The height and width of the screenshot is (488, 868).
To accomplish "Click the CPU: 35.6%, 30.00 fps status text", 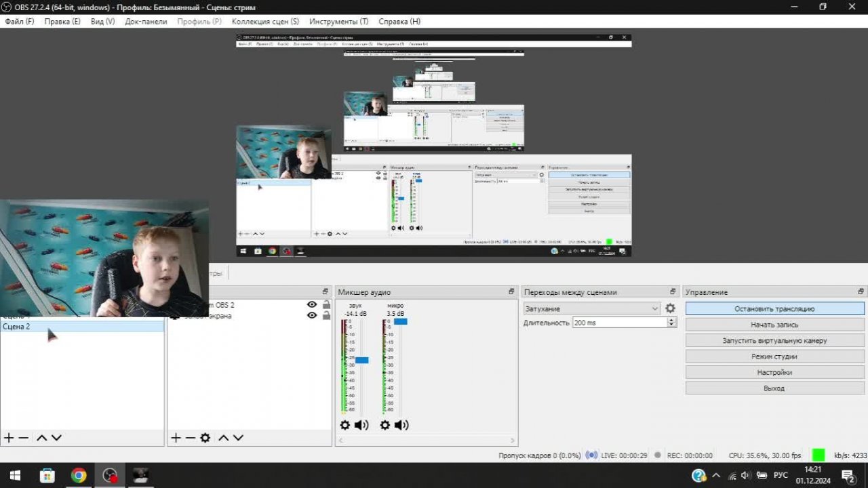I will click(765, 455).
